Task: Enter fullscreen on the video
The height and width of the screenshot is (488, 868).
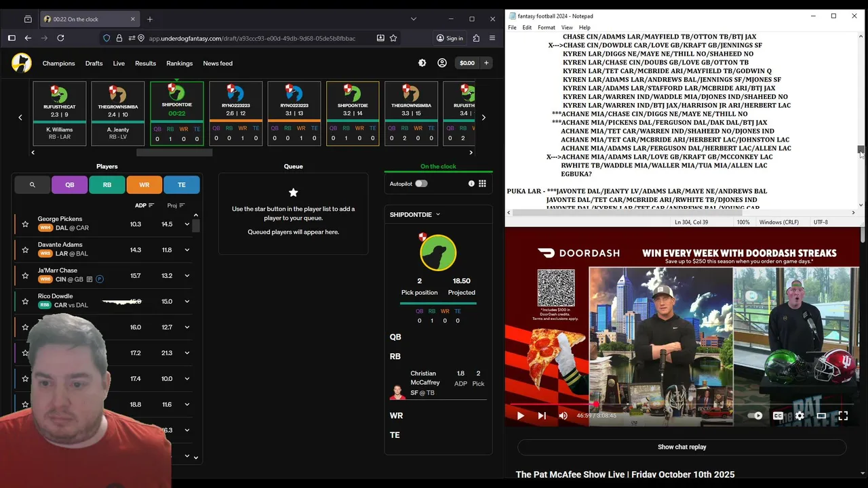Action: [x=843, y=415]
